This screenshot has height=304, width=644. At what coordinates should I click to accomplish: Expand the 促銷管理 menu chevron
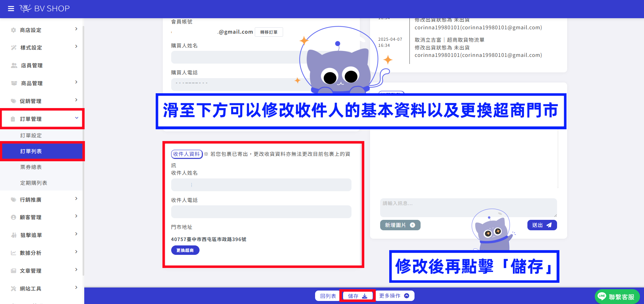[x=76, y=100]
